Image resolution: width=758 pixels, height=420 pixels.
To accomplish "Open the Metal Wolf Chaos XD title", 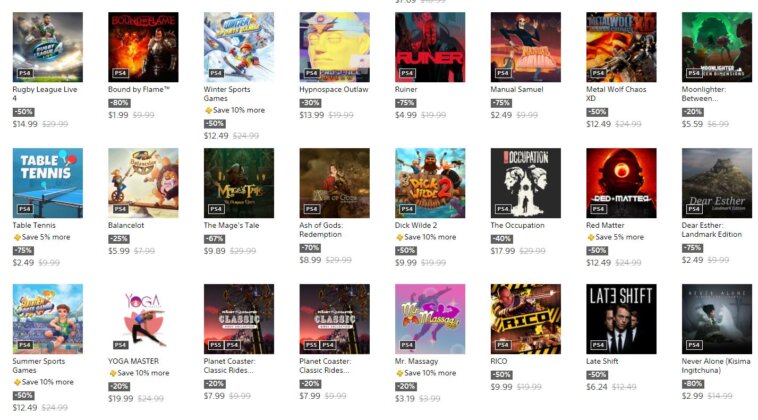I will pos(616,94).
